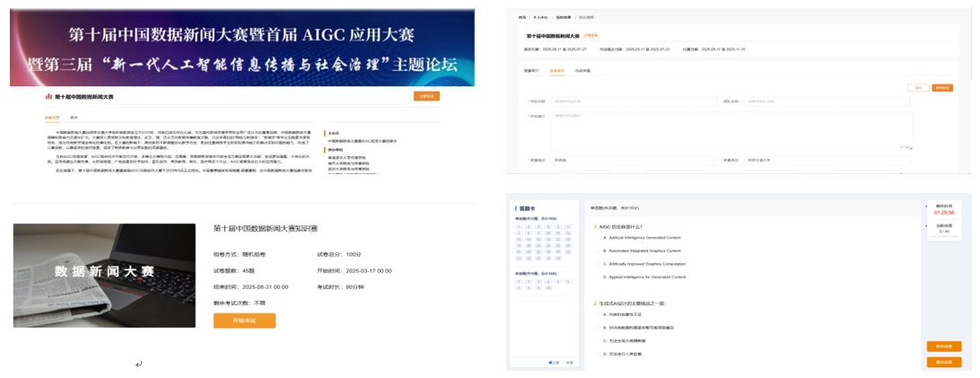Viewport: 980px width, 378px height.
Task: Click the text 试卷总分: 100分
Action: click(339, 254)
